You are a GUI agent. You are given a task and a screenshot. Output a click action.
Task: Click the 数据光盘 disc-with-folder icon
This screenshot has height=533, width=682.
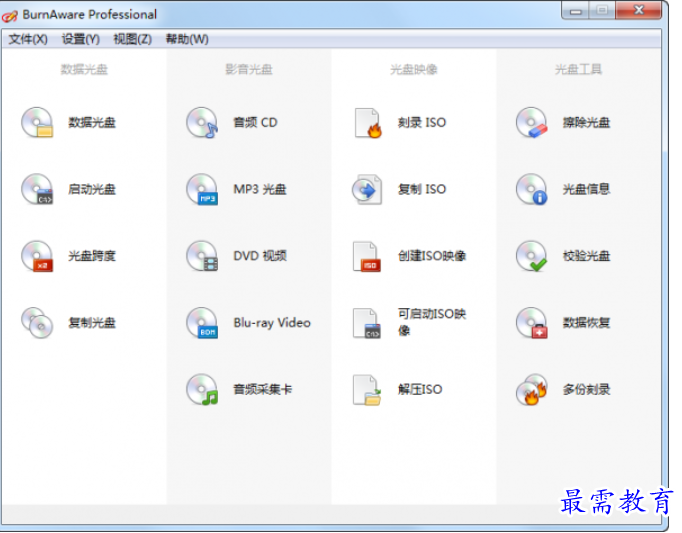click(37, 123)
